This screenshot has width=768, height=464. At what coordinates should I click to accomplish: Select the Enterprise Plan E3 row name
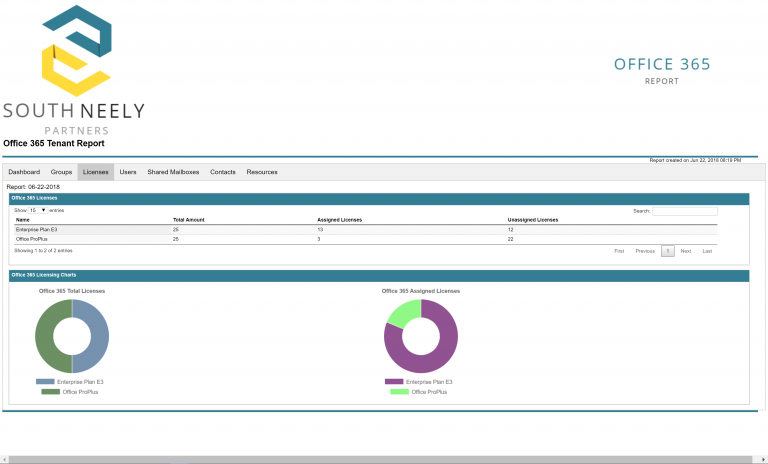(36, 229)
